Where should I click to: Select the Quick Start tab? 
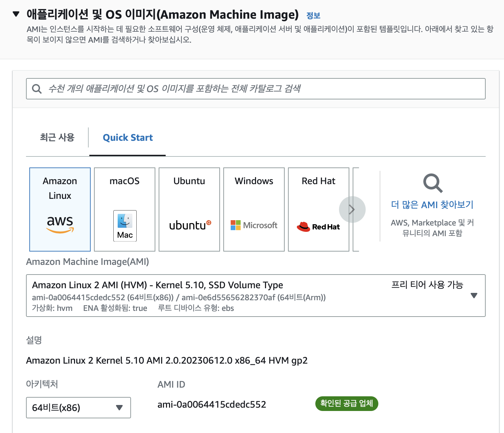pos(128,137)
